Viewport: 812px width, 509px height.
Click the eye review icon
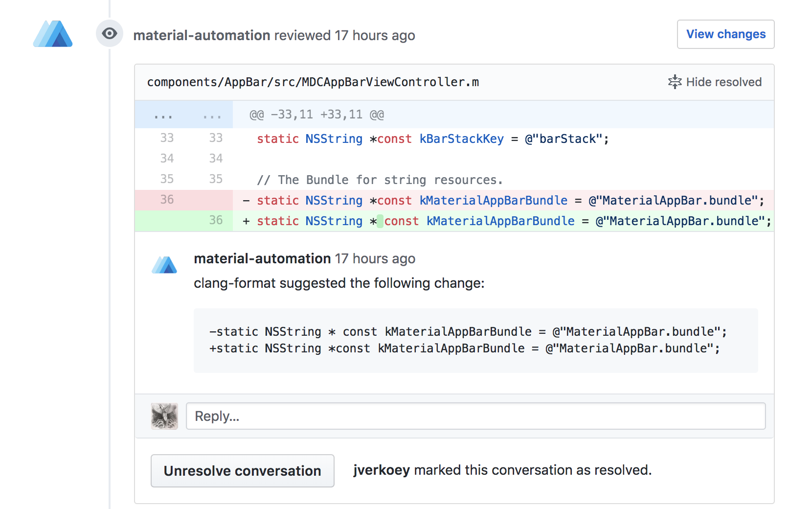(x=110, y=34)
